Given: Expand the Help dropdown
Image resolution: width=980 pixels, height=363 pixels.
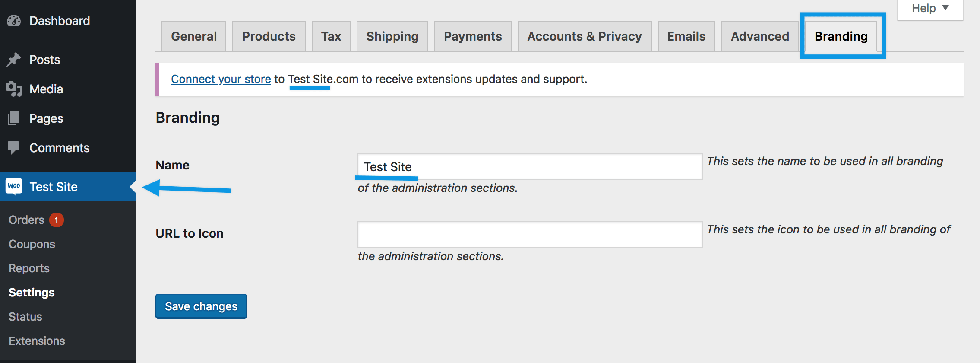Looking at the screenshot, I should [x=930, y=9].
